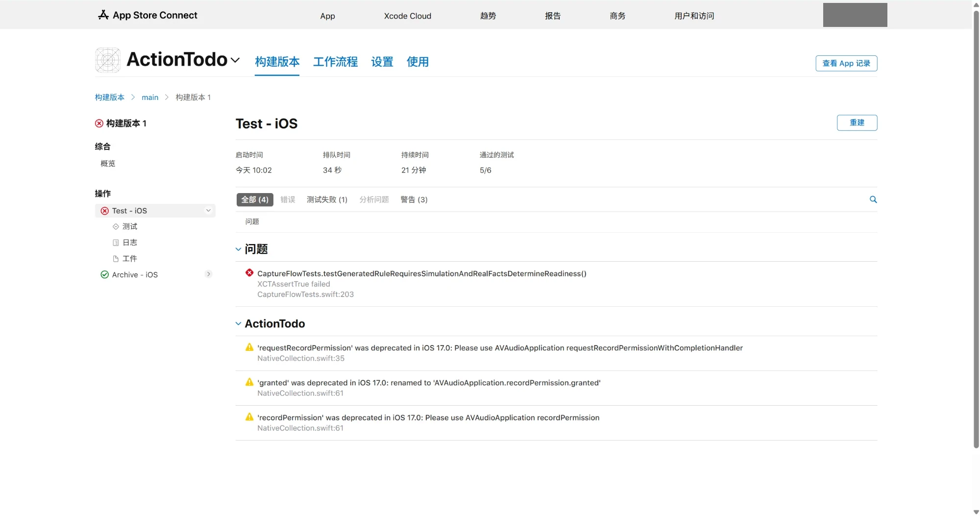Click the ActionTodo app icon placeholder

click(108, 60)
